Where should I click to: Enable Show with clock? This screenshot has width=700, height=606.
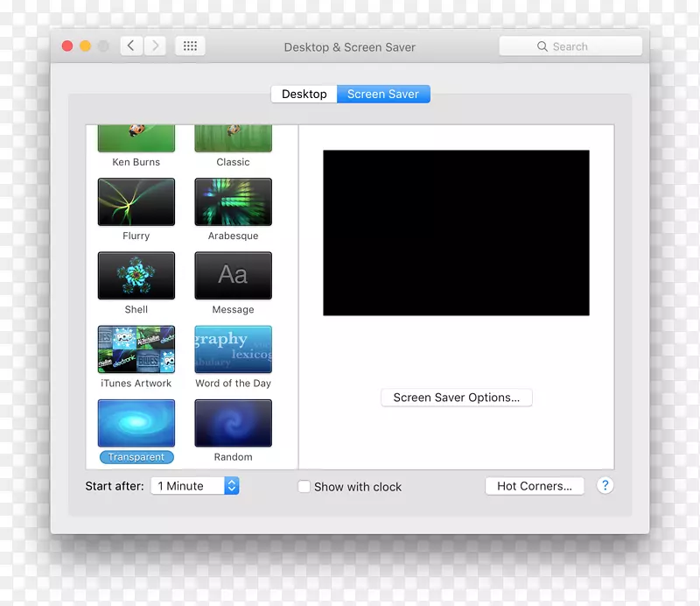tap(304, 486)
